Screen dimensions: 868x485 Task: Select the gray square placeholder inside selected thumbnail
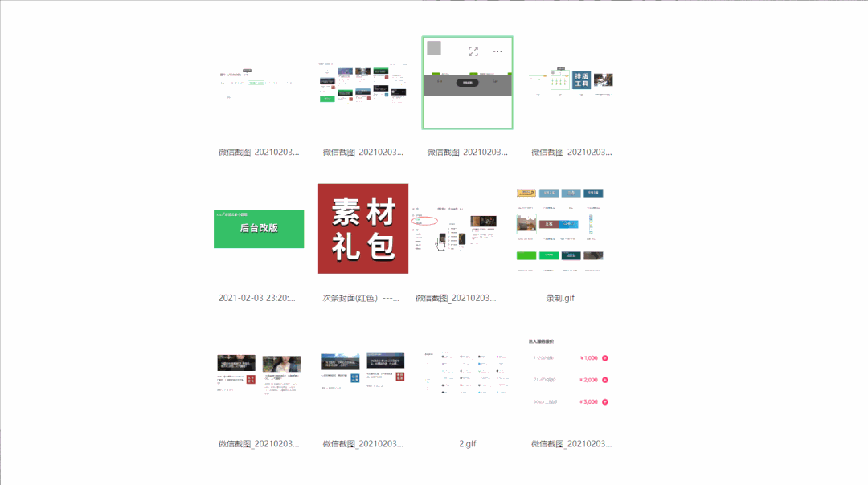point(434,50)
